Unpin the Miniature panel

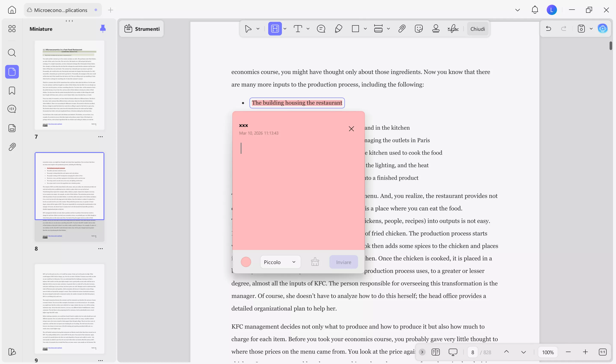click(103, 28)
